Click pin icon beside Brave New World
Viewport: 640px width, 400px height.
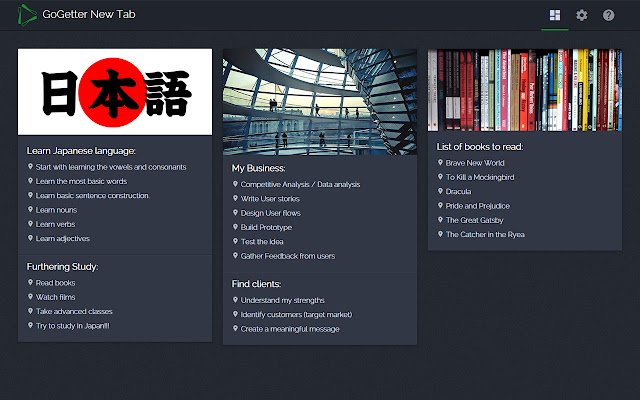point(440,162)
